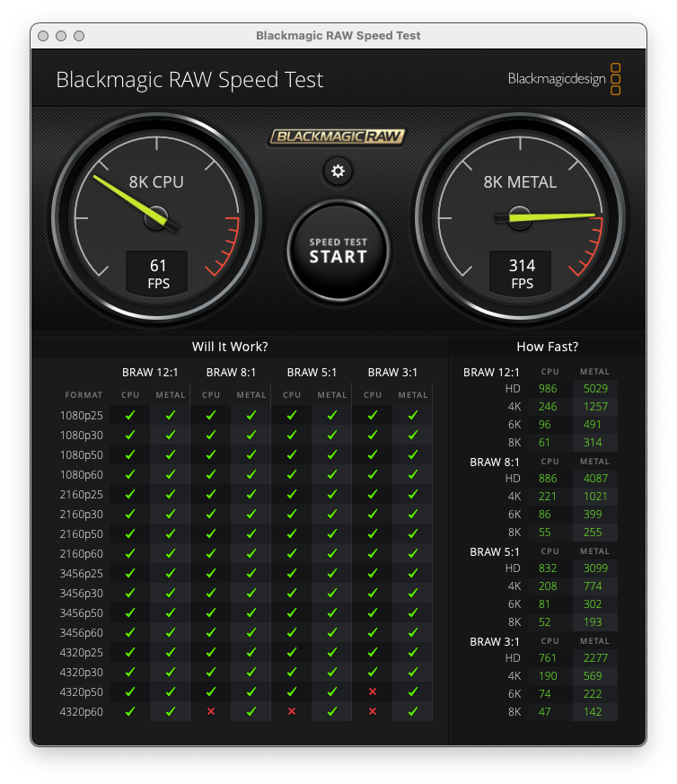The width and height of the screenshot is (677, 784).
Task: Start the speed test
Action: (x=338, y=250)
